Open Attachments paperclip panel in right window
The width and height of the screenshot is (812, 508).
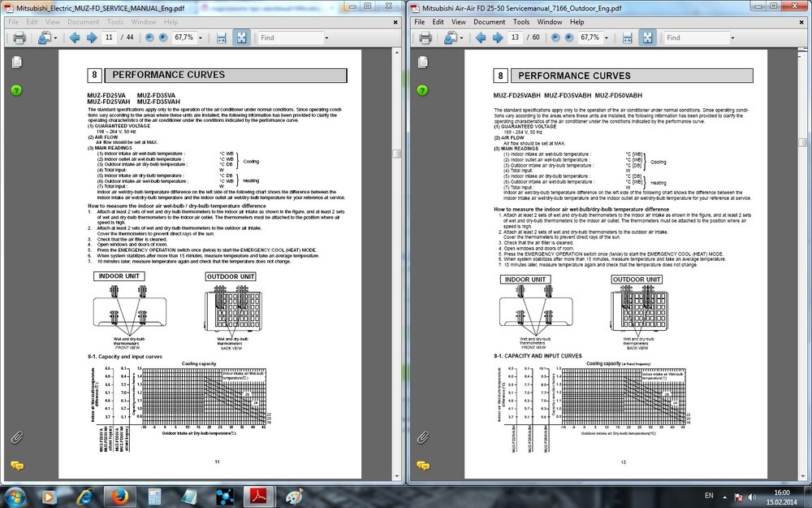[x=422, y=438]
